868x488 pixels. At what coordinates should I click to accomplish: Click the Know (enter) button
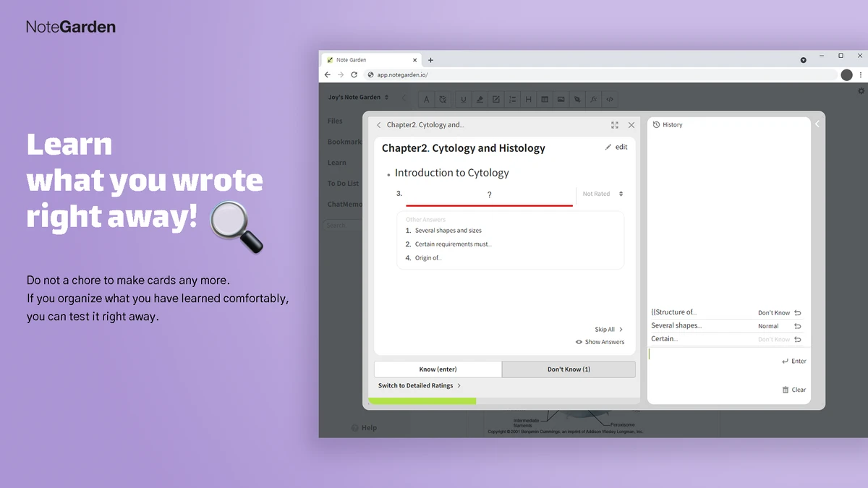pos(438,369)
